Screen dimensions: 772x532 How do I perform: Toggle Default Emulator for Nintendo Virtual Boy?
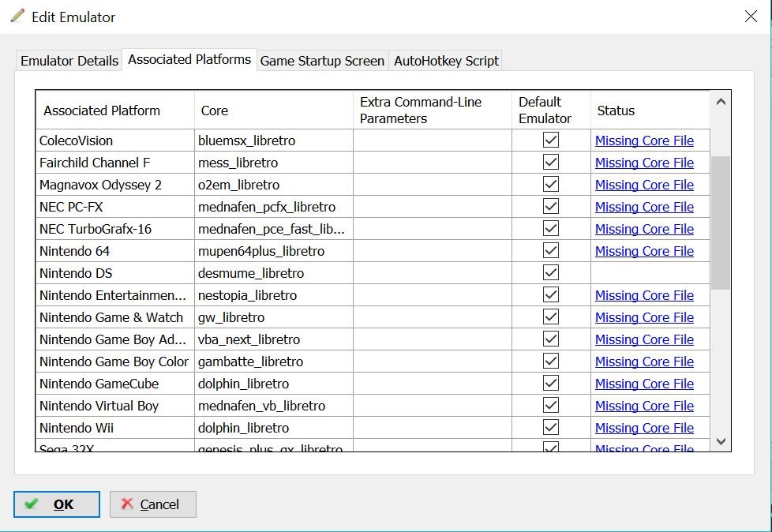551,405
